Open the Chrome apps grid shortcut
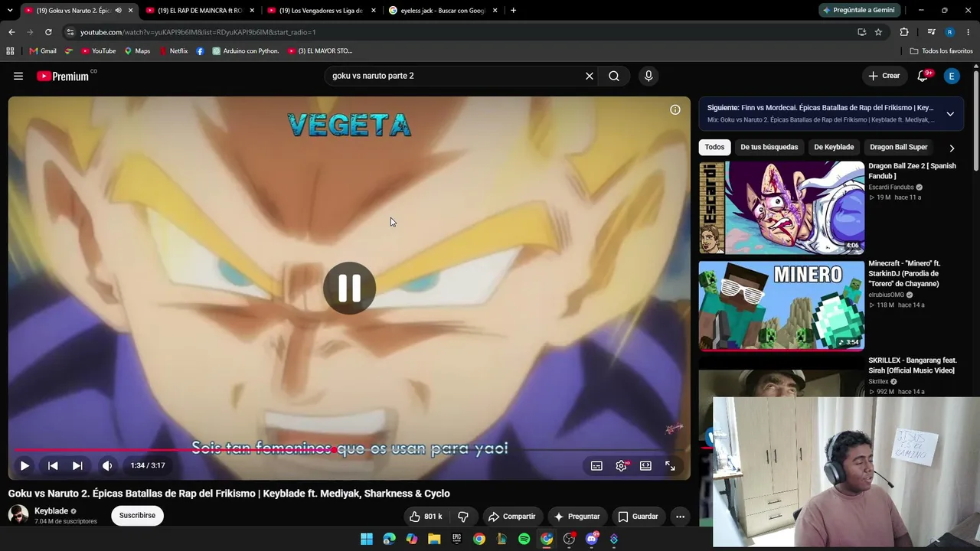 [10, 51]
